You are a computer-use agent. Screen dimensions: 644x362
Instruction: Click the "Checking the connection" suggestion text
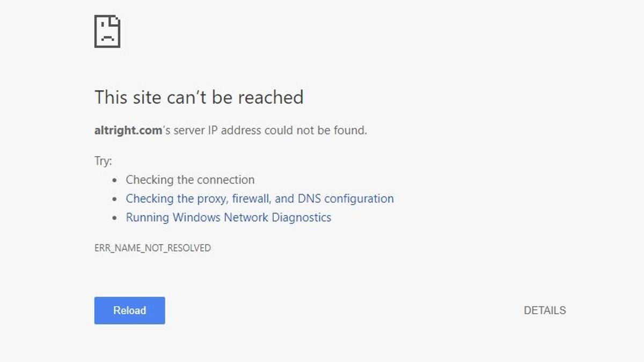point(190,180)
